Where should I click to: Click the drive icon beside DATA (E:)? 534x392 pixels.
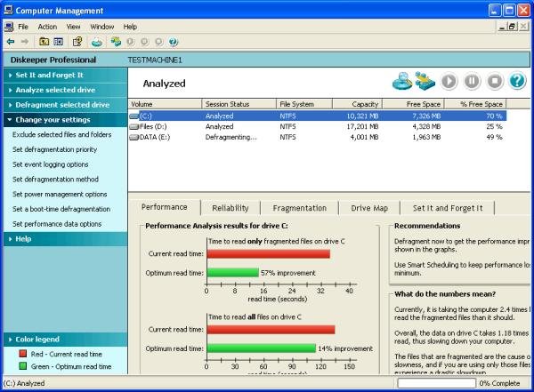(x=134, y=138)
